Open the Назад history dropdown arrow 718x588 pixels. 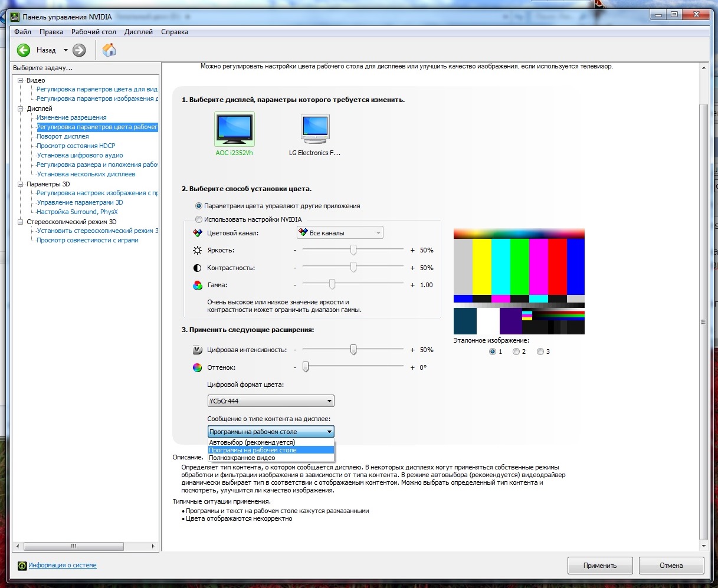(x=65, y=50)
